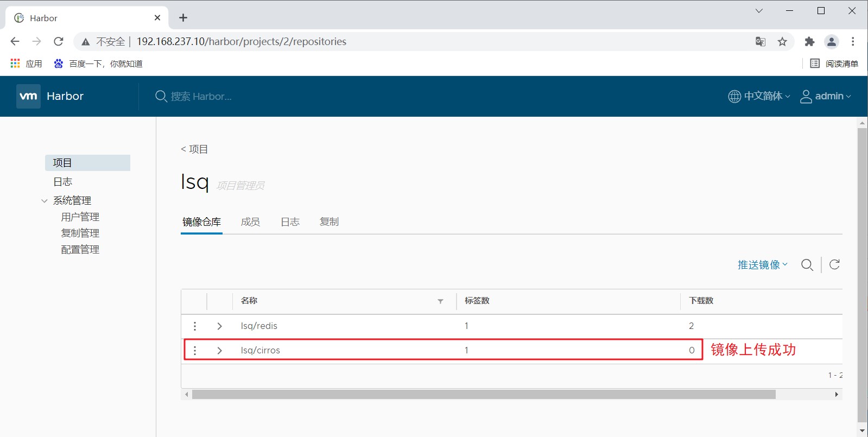Close the Harbor browser tab
Image resolution: width=868 pixels, height=437 pixels.
pyautogui.click(x=157, y=18)
